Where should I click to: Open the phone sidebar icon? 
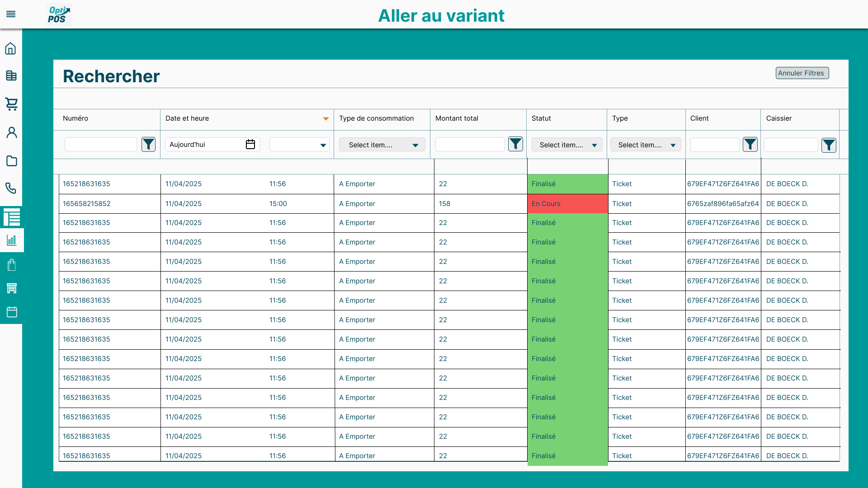[11, 188]
